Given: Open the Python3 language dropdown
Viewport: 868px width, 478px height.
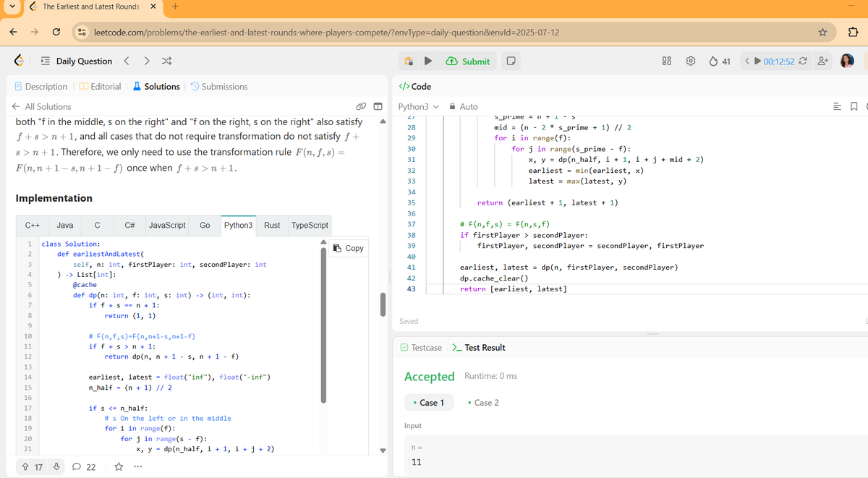Looking at the screenshot, I should pyautogui.click(x=417, y=106).
